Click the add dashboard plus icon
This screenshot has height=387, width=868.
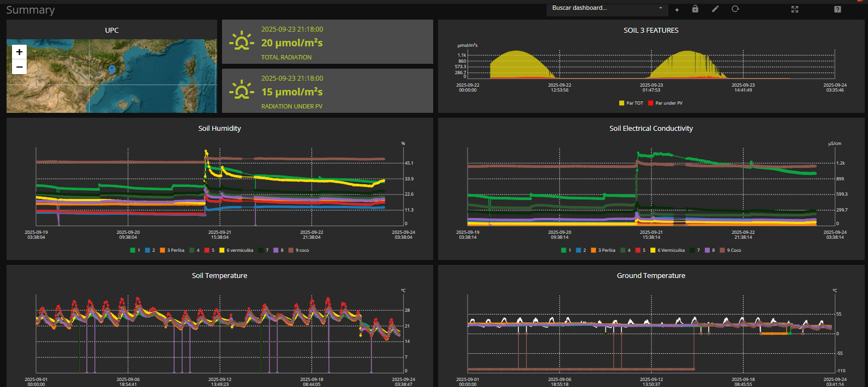tap(677, 9)
